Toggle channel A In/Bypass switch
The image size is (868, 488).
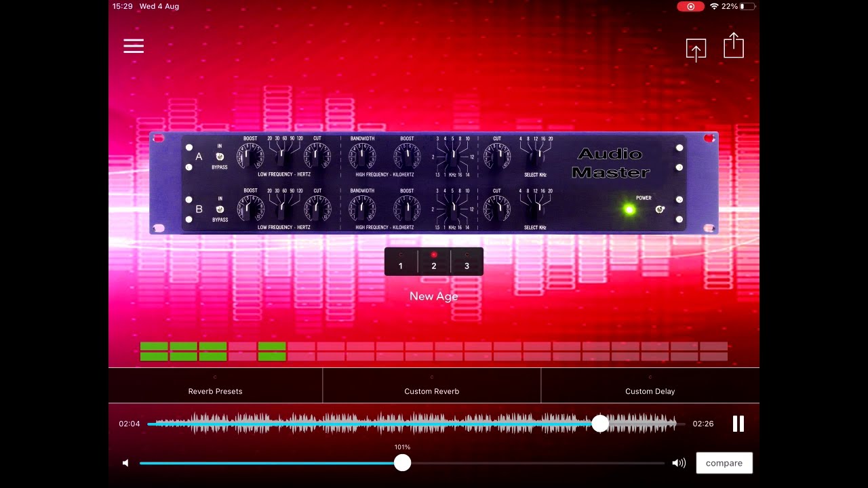click(220, 157)
